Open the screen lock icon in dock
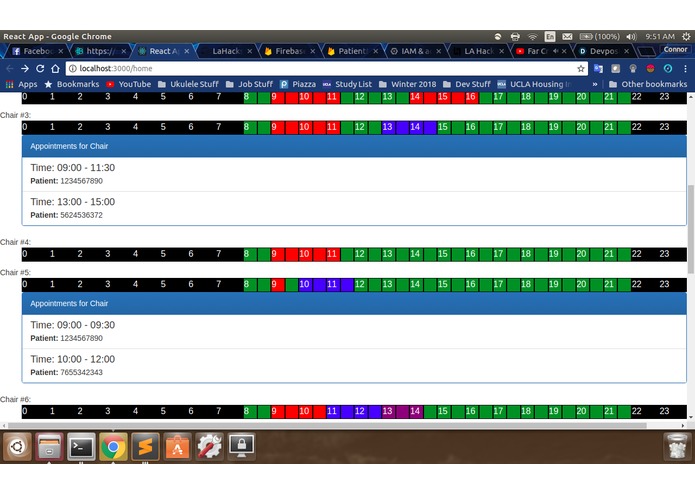This screenshot has width=695, height=494. [241, 447]
